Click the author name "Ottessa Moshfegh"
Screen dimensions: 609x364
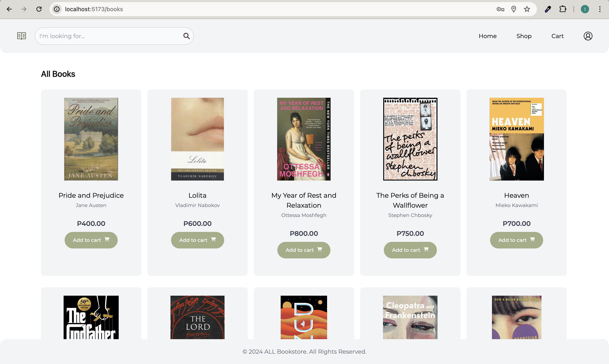coord(304,215)
